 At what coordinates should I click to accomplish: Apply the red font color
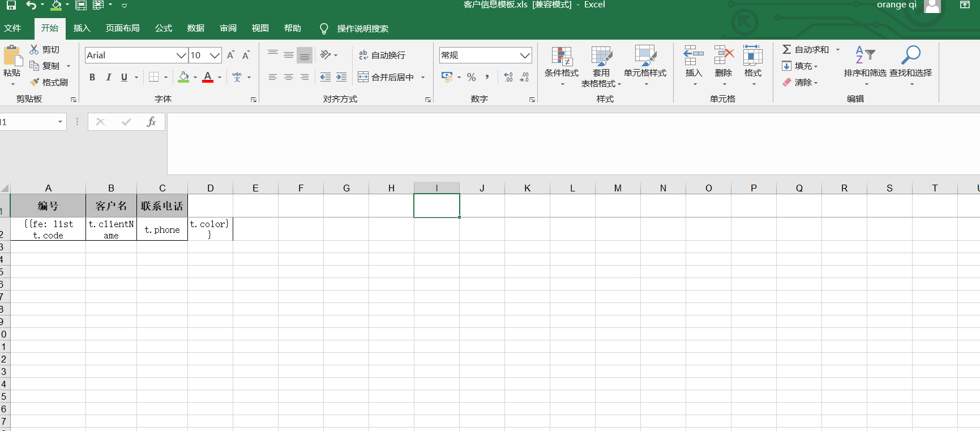208,77
